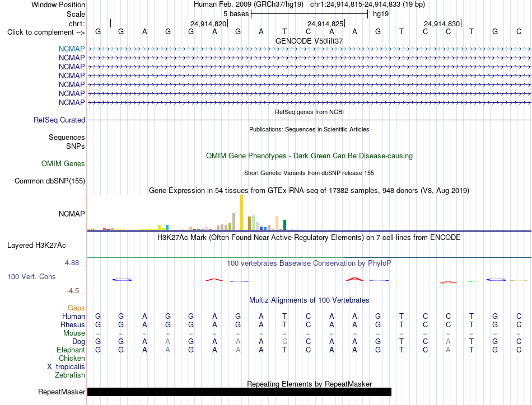Screen dimensions: 532x405
Task: Click the 'chr1:' base position label
Action: [77, 23]
